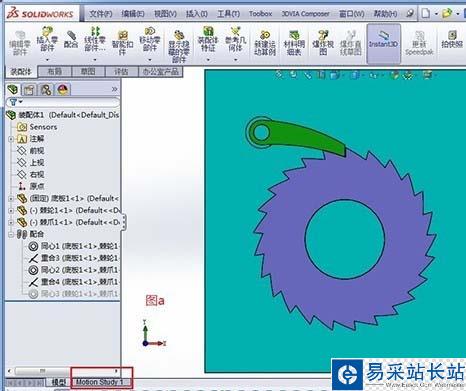The width and height of the screenshot is (466, 391).
Task: Open the 3DVIA Composer menu
Action: pos(305,14)
